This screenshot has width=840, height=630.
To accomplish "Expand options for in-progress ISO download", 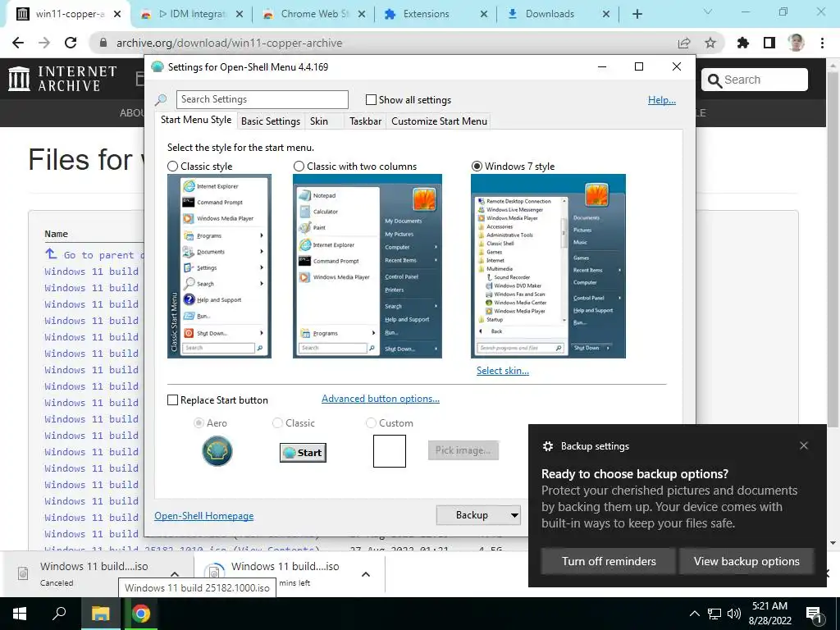I will (x=366, y=574).
